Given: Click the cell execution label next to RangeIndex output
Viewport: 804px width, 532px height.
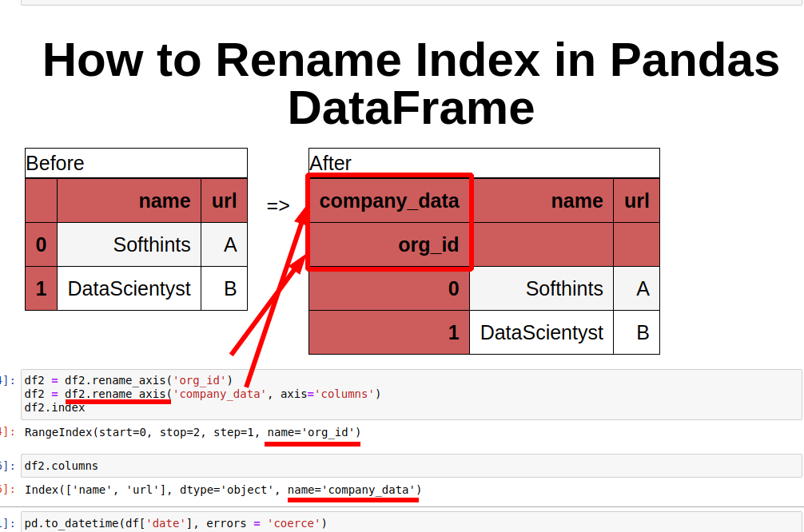Looking at the screenshot, I should pyautogui.click(x=6, y=432).
